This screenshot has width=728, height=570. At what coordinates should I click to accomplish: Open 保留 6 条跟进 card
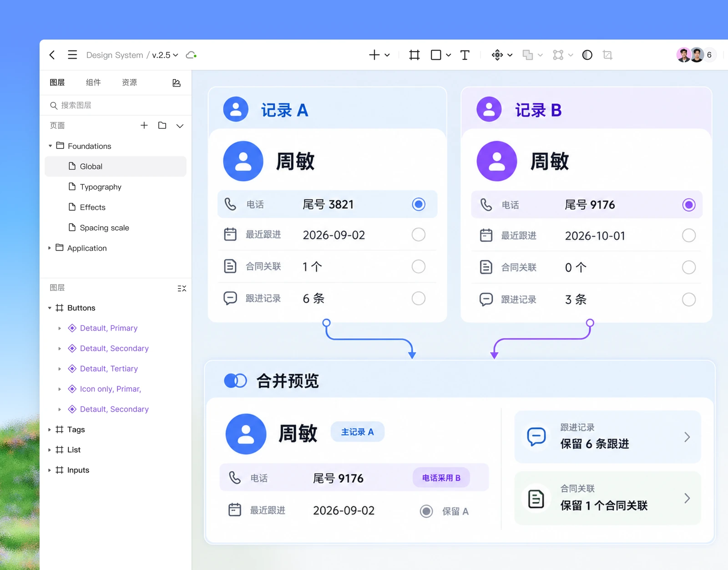607,437
